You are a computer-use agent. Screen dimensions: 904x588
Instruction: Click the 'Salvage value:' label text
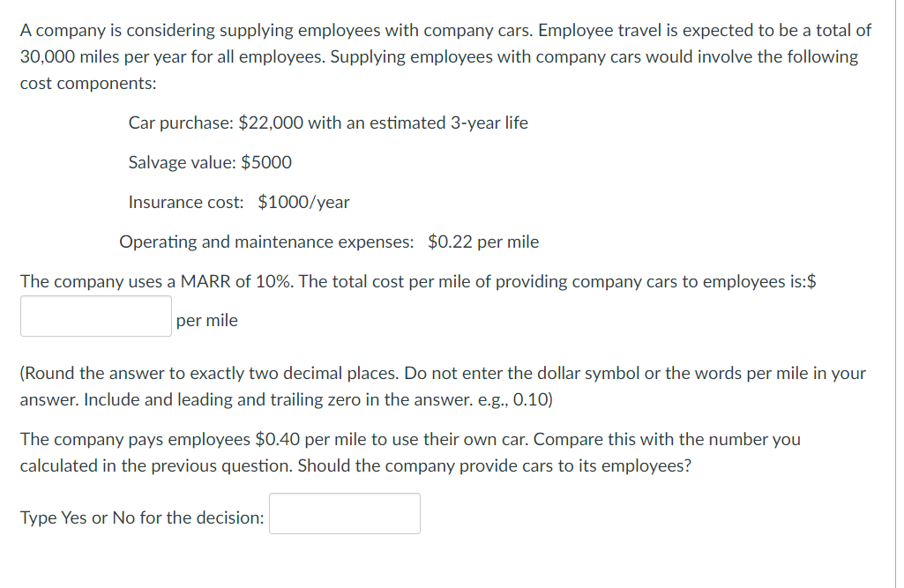coord(183,162)
